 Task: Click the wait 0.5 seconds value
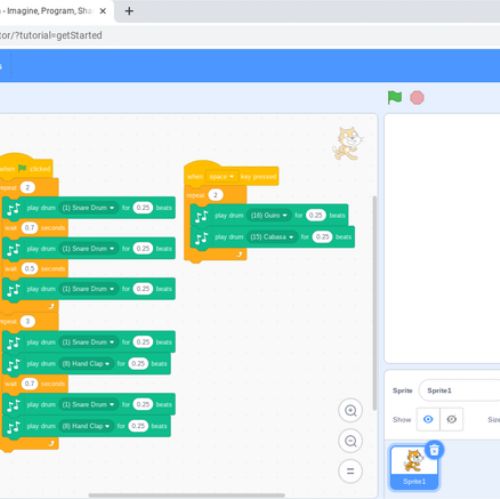pos(30,269)
